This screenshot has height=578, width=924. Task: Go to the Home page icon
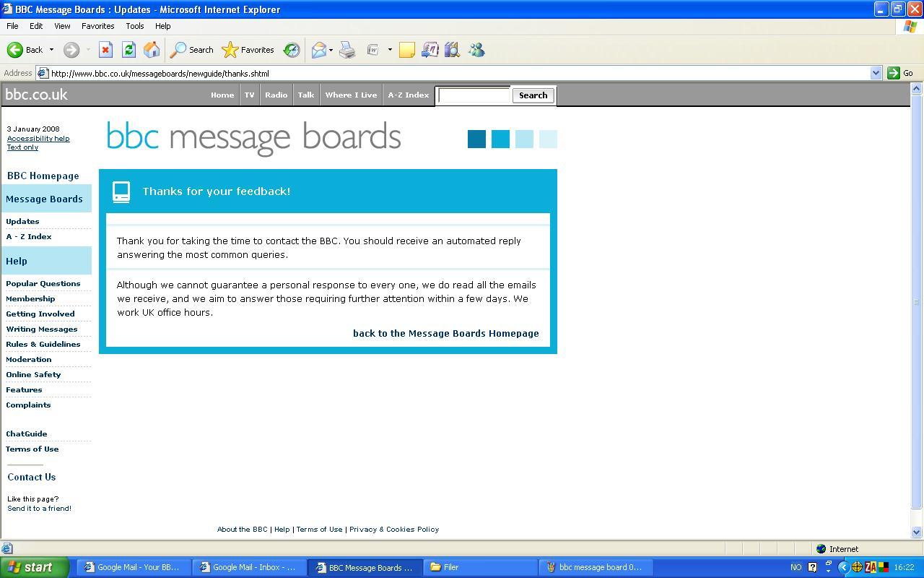pos(152,50)
